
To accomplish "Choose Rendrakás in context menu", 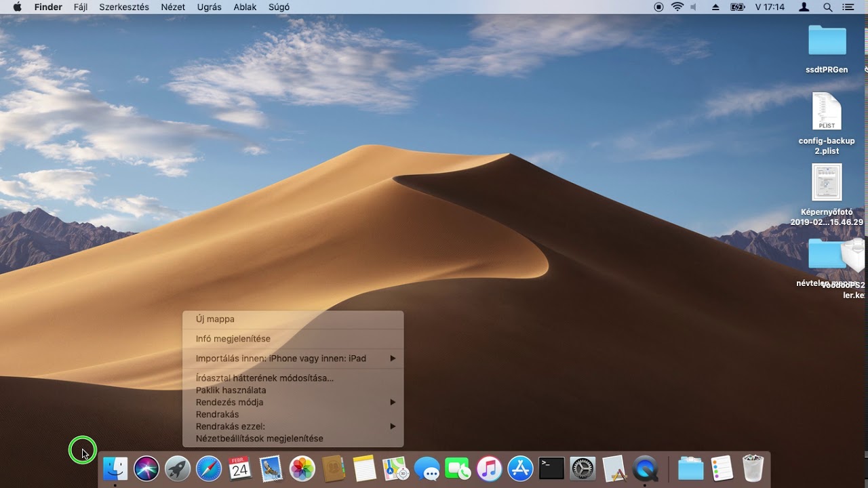I will pos(293,415).
